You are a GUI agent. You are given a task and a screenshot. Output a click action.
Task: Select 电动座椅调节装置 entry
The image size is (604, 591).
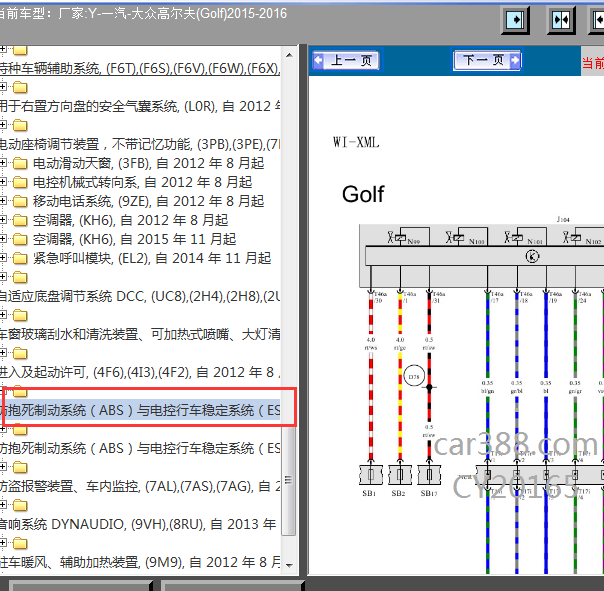(140, 144)
